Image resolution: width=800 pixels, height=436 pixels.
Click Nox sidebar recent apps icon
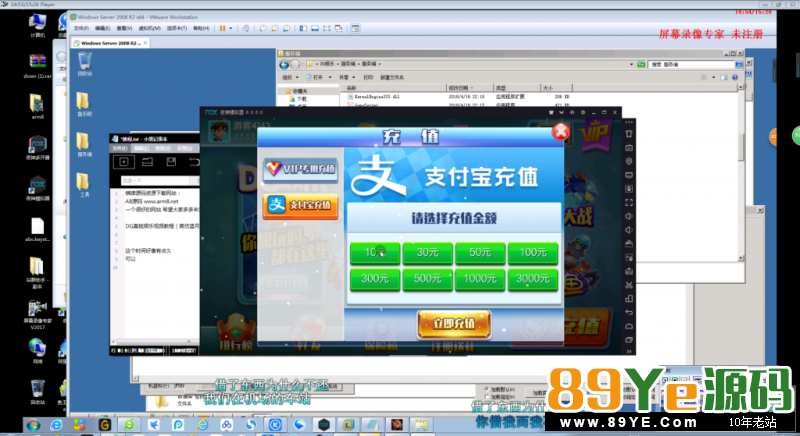click(629, 340)
